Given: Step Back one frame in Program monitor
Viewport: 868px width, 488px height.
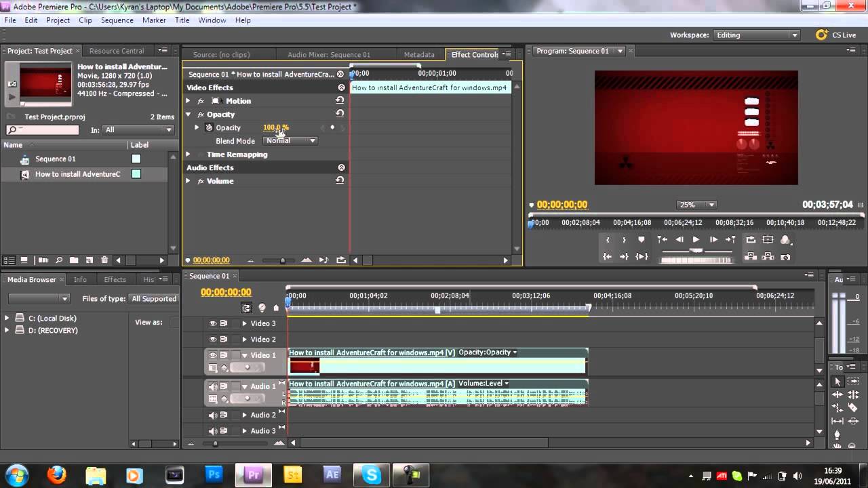Looking at the screenshot, I should pos(679,239).
